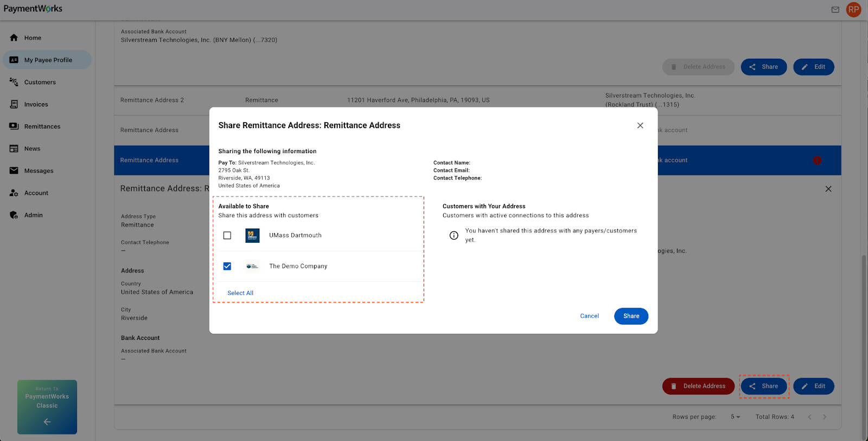Open Messages in the sidebar
This screenshot has height=441, width=868.
click(47, 171)
